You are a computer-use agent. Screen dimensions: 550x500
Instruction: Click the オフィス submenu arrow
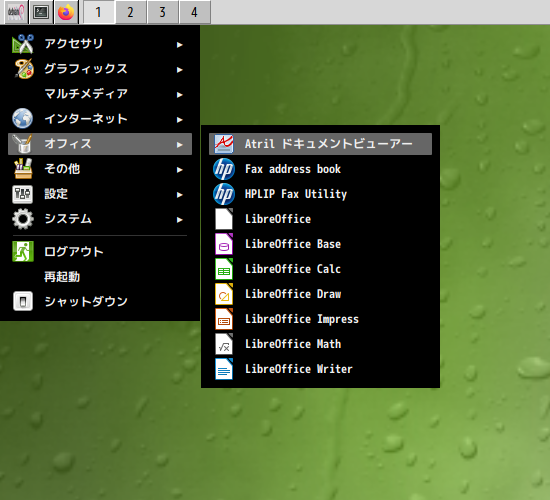coord(180,144)
